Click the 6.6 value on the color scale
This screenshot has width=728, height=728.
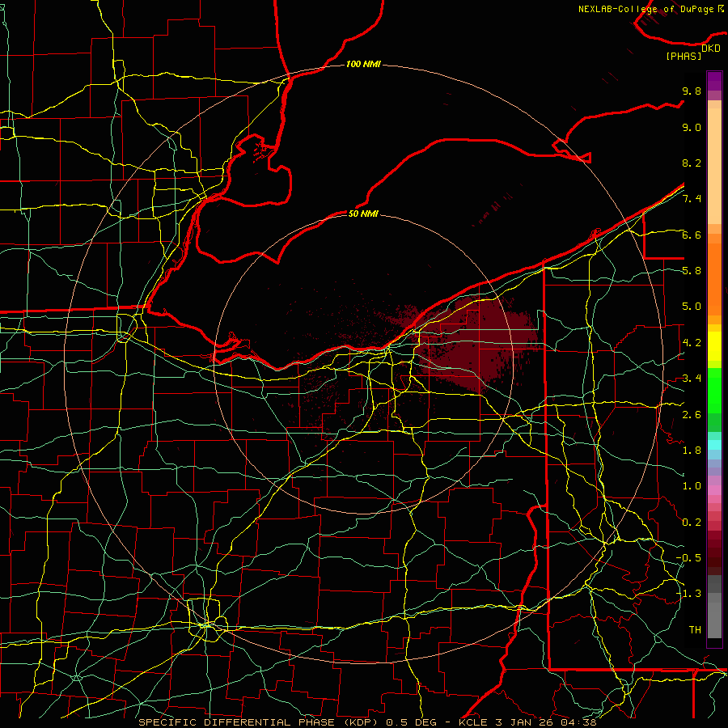[x=692, y=235]
